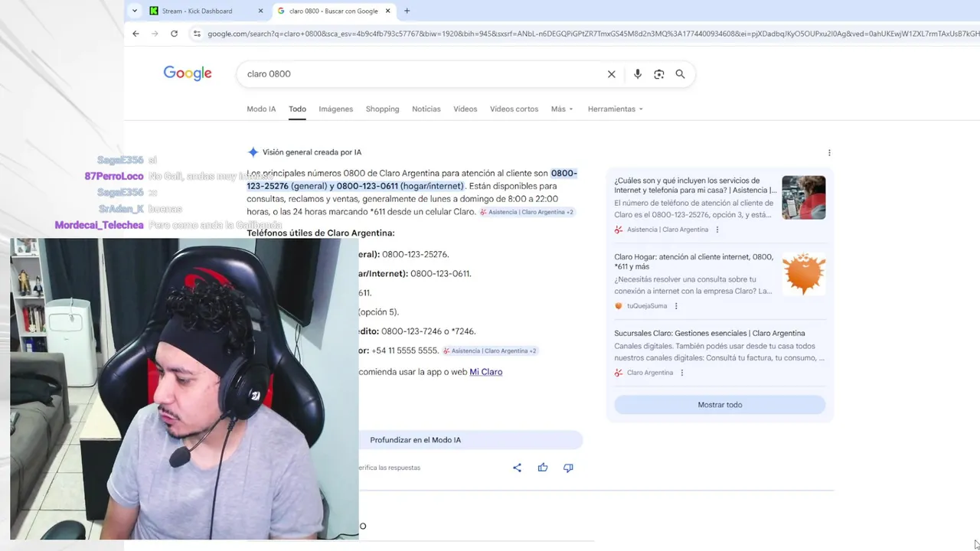The width and height of the screenshot is (980, 551).
Task: Go to Google home via the logo
Action: pyautogui.click(x=188, y=73)
